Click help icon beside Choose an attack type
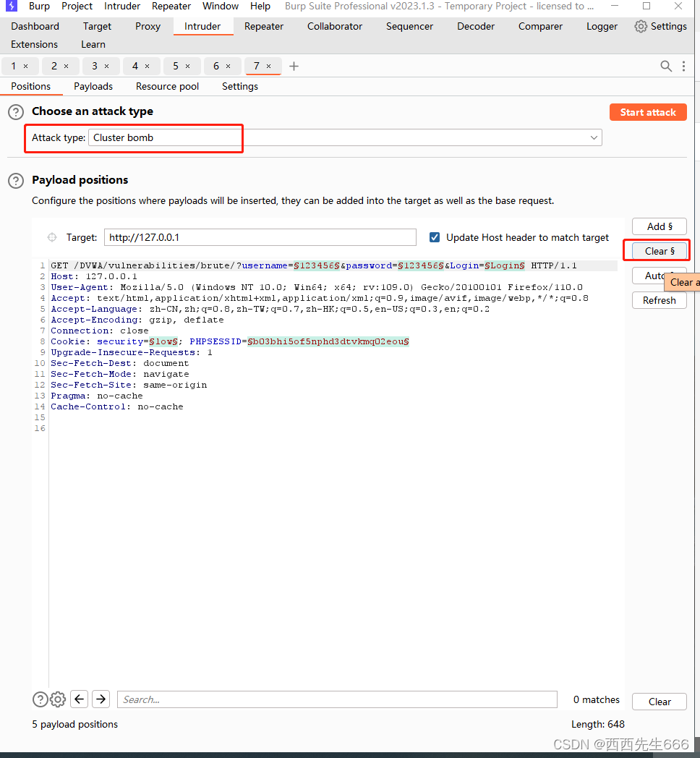Screen dimensions: 700x758 pos(15,112)
